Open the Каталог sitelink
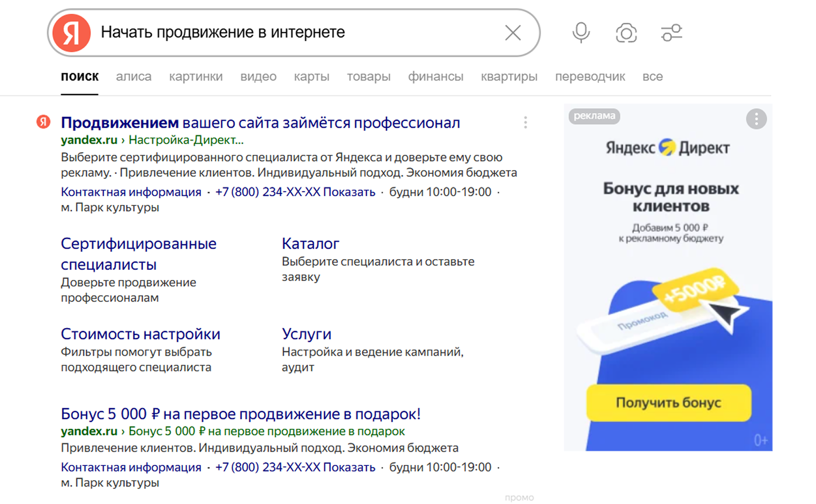816x504 pixels. point(310,243)
